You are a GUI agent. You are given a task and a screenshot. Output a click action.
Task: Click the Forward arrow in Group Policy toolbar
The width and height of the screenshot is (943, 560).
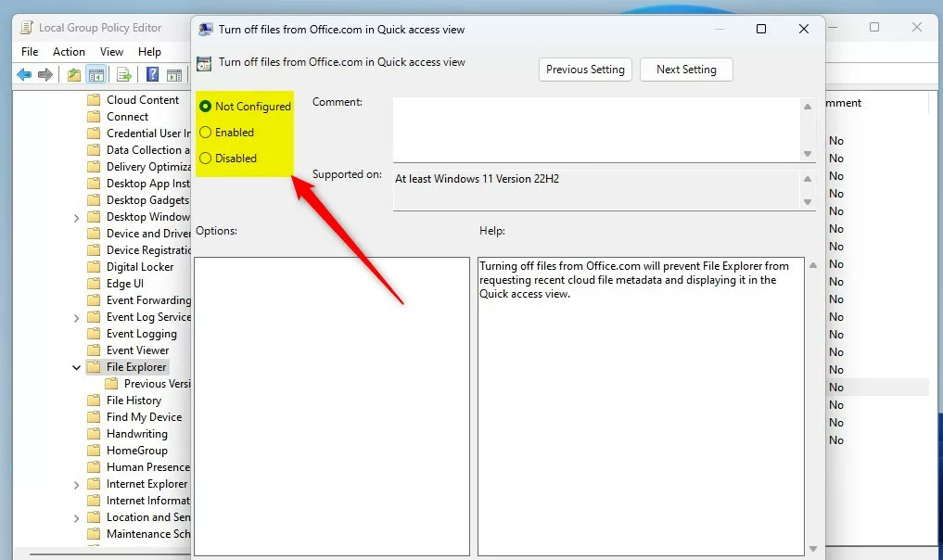(x=45, y=74)
